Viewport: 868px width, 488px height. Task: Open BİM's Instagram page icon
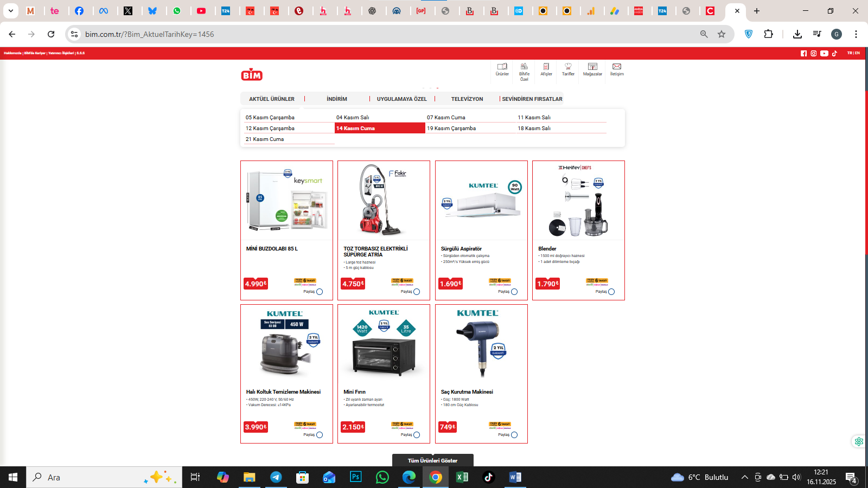[814, 53]
